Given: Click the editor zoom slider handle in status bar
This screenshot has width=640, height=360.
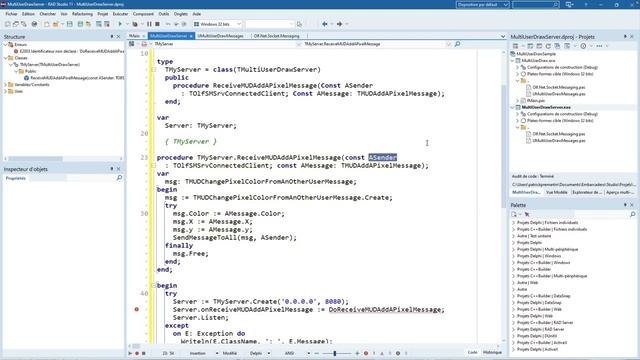Looking at the screenshot, I should click(334, 353).
